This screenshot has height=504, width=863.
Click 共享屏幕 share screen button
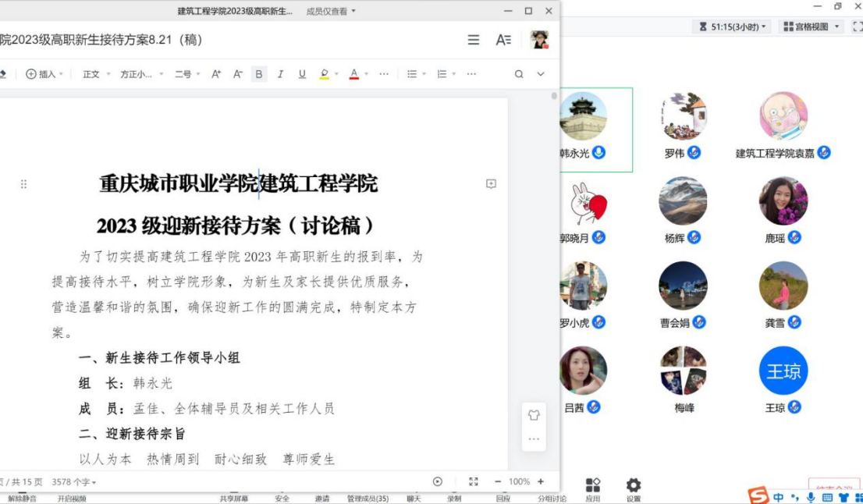(x=234, y=499)
